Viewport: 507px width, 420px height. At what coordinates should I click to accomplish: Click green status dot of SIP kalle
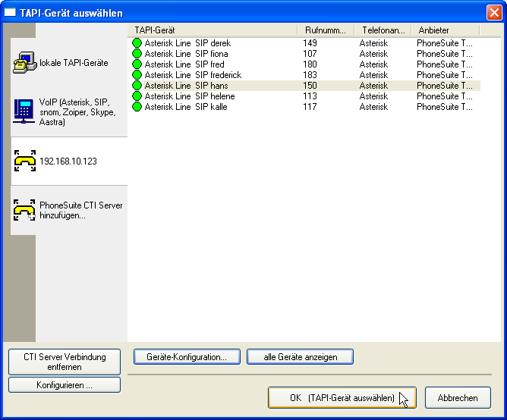(x=137, y=107)
